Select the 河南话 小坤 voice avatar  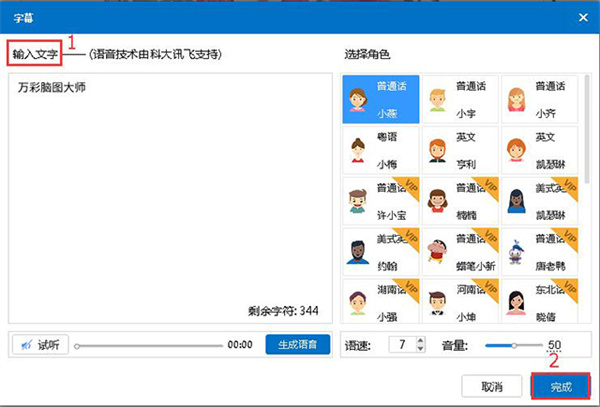click(460, 301)
